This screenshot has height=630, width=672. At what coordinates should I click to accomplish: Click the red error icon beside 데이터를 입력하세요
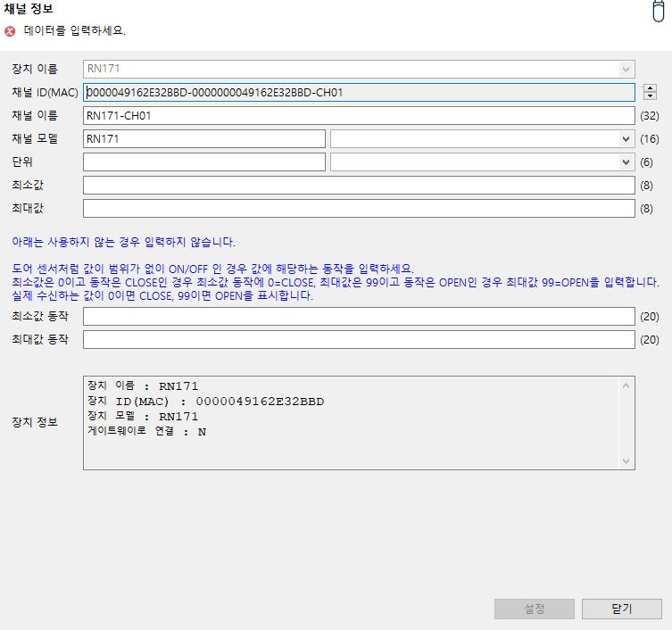(x=10, y=31)
